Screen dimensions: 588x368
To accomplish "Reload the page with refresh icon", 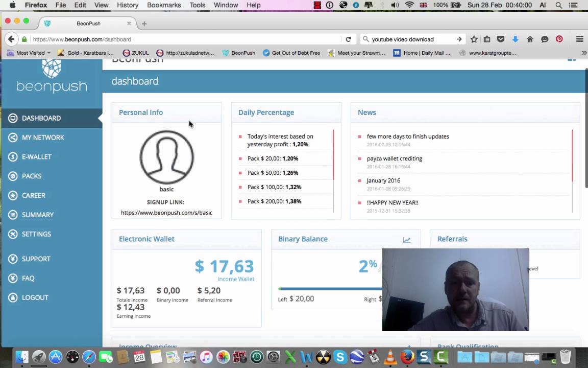I will click(349, 39).
